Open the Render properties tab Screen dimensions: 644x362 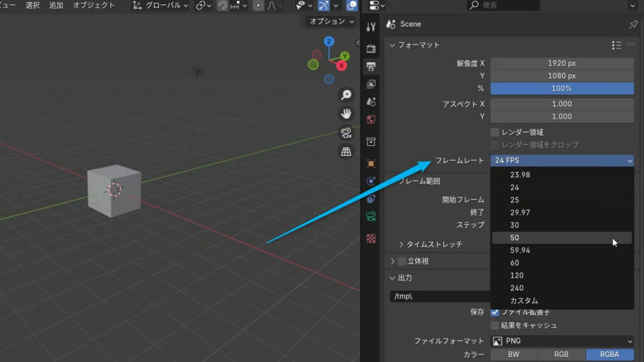click(x=371, y=48)
